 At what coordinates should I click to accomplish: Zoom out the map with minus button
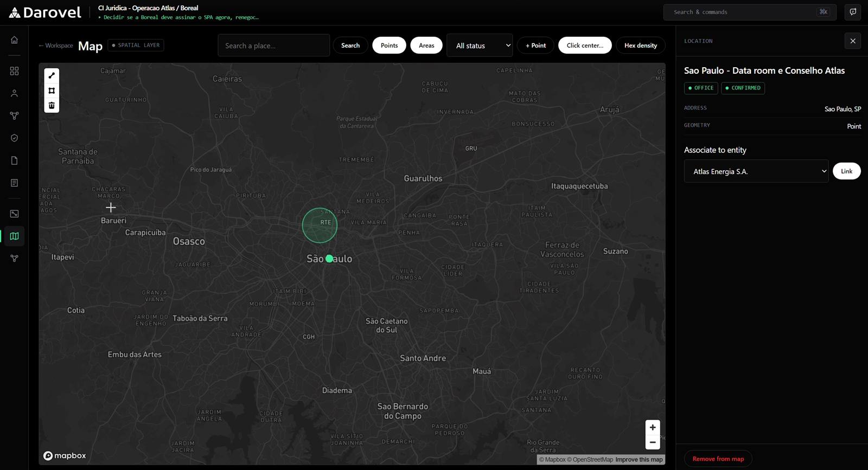(653, 442)
